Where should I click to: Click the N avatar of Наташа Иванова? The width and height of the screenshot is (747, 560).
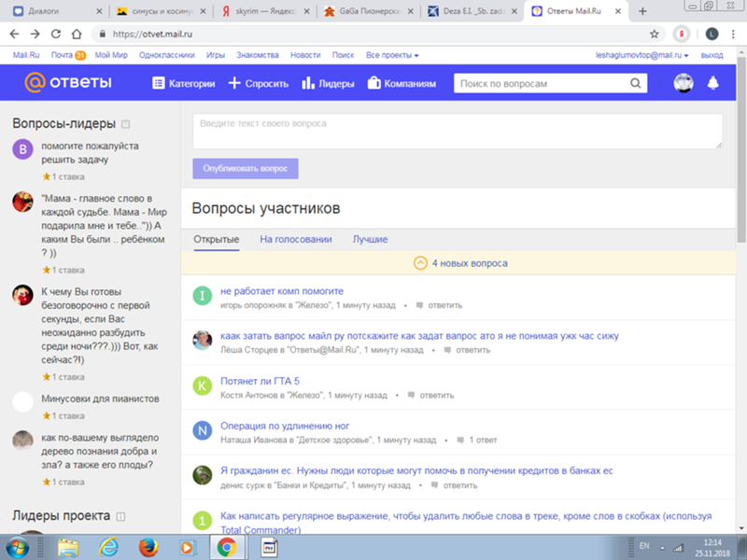pyautogui.click(x=202, y=430)
